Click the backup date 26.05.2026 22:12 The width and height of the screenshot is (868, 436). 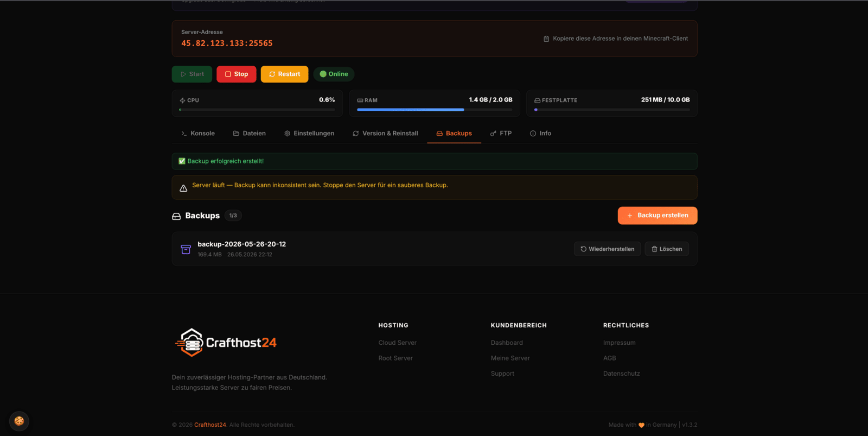click(250, 255)
